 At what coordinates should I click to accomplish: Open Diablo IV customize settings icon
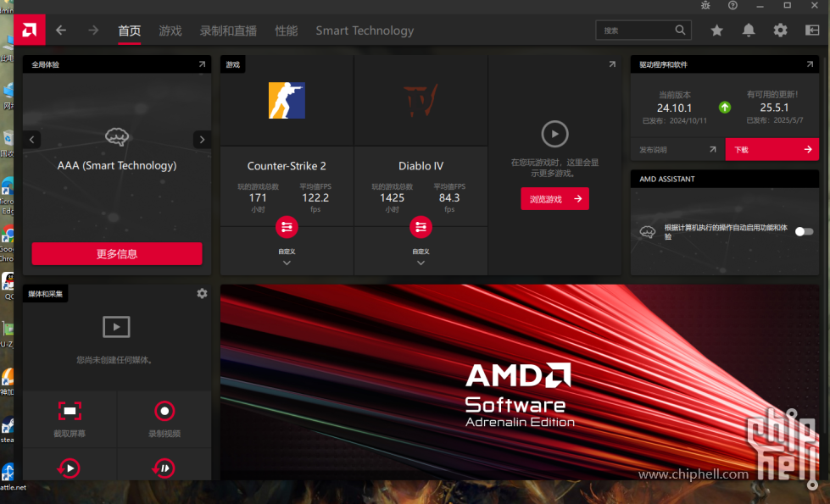coord(421,227)
